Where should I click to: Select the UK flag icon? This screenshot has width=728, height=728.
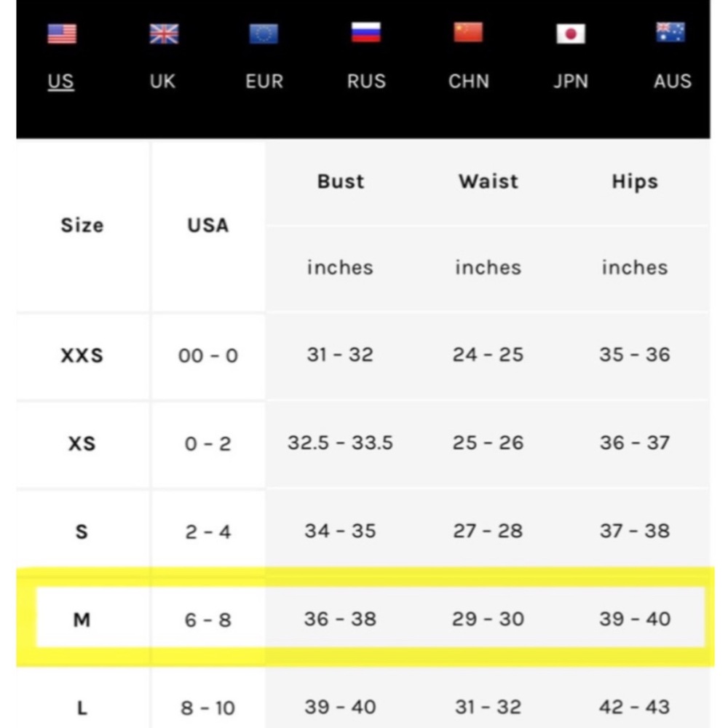164,34
